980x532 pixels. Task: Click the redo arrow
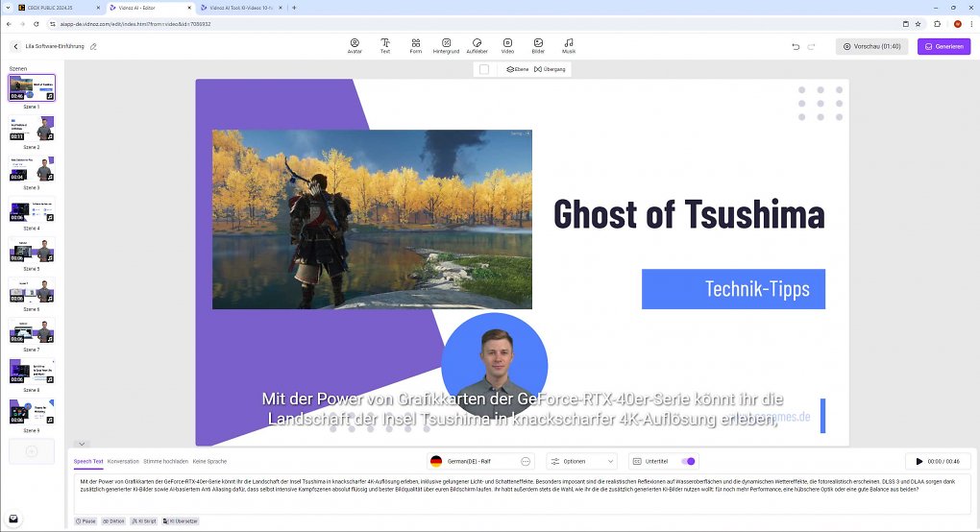click(x=811, y=46)
